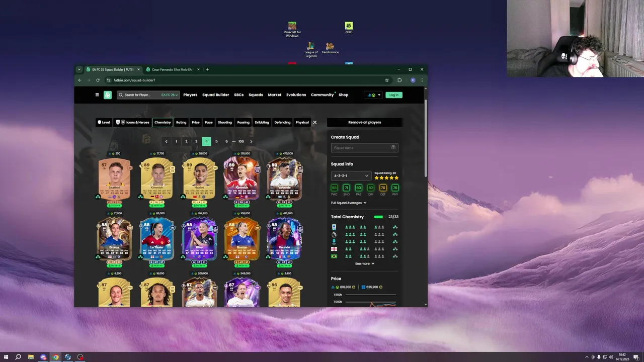
Task: Toggle the Dribbling sort filter
Action: pyautogui.click(x=262, y=122)
